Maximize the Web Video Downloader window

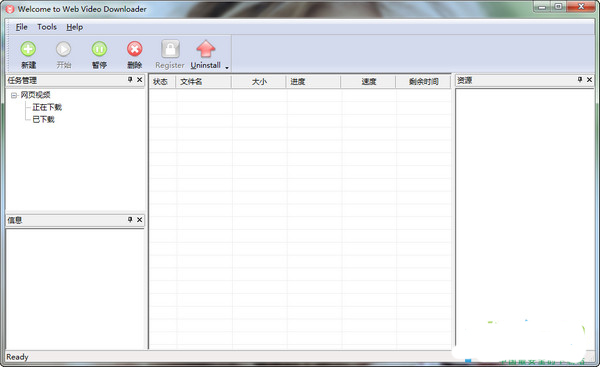[x=558, y=7]
